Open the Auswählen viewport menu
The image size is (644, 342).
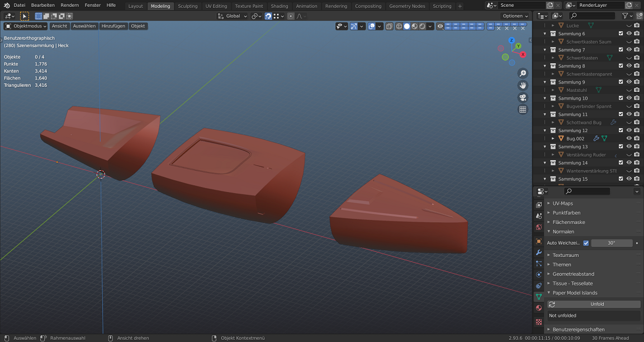click(x=84, y=26)
